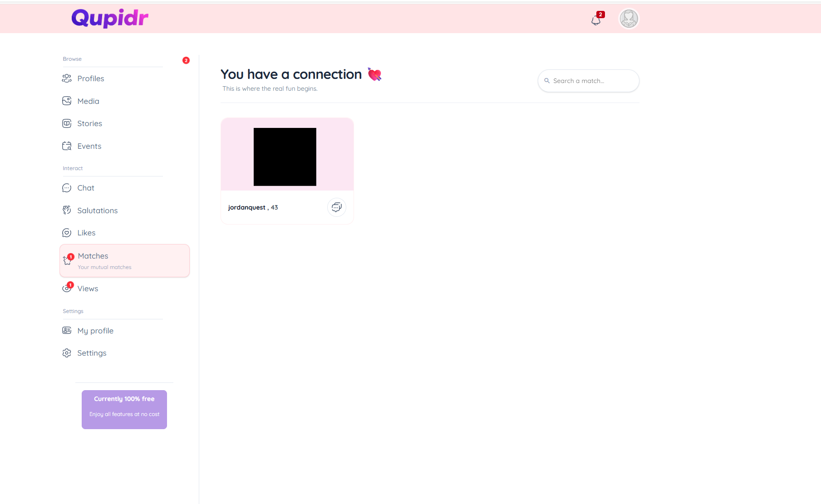Screen dimensions: 821x504
Task: Click the Events calendar icon
Action: point(67,146)
